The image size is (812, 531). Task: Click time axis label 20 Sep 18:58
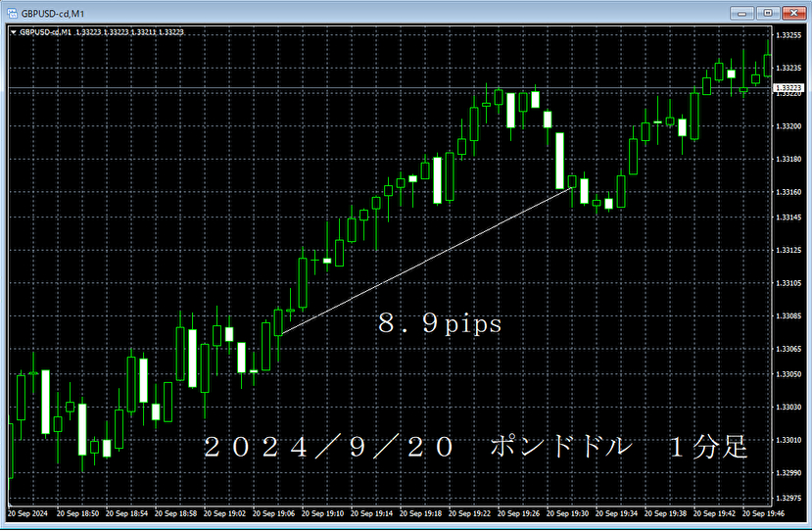pos(176,514)
